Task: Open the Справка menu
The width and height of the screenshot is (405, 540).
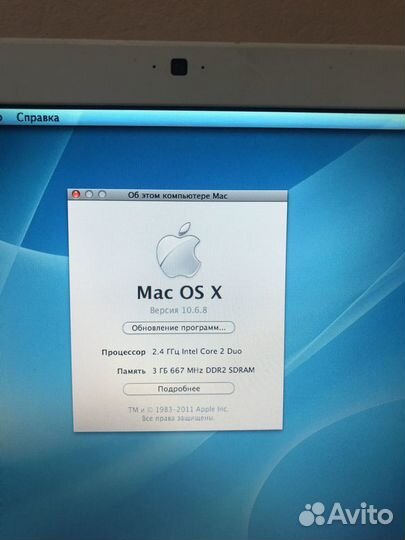Action: [x=38, y=118]
